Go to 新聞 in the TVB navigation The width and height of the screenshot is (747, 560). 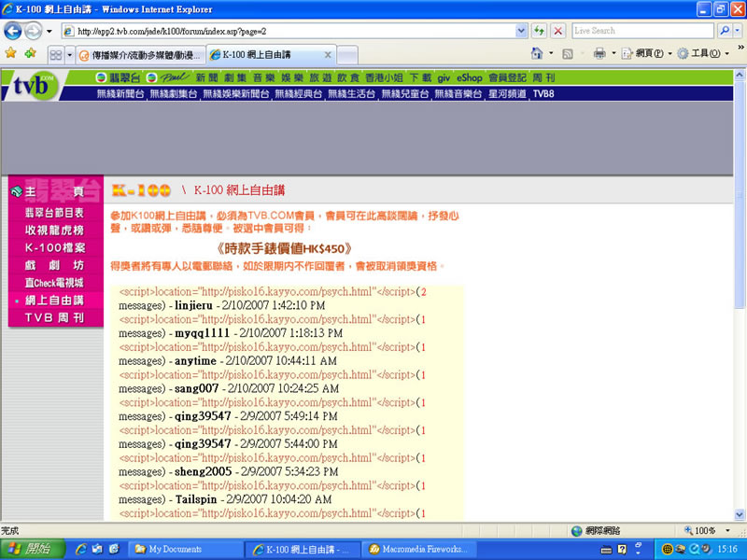(206, 77)
